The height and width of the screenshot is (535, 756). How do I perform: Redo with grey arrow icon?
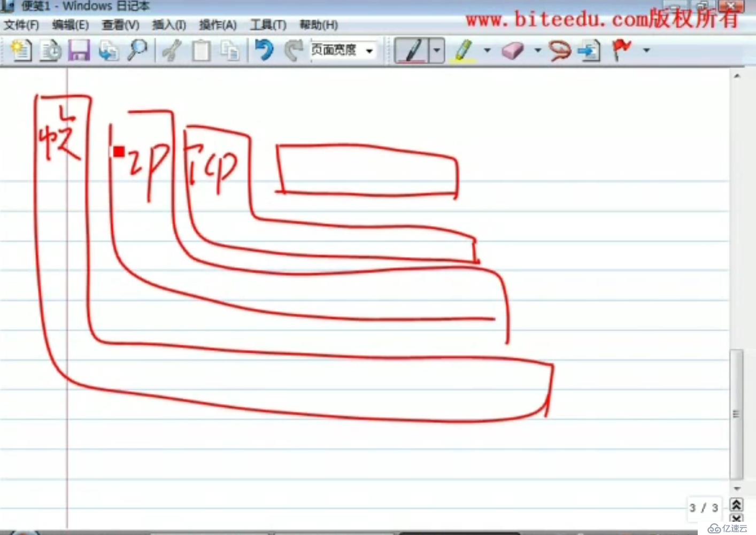click(293, 50)
